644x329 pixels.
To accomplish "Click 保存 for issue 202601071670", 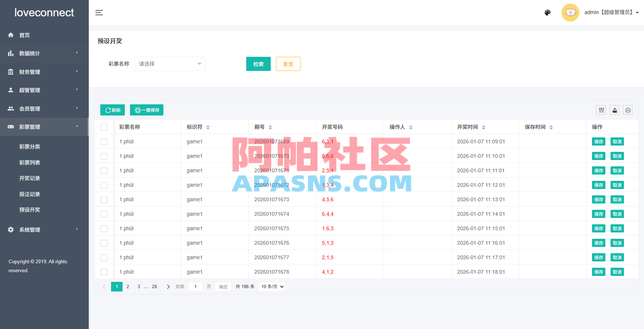I will [x=599, y=156].
